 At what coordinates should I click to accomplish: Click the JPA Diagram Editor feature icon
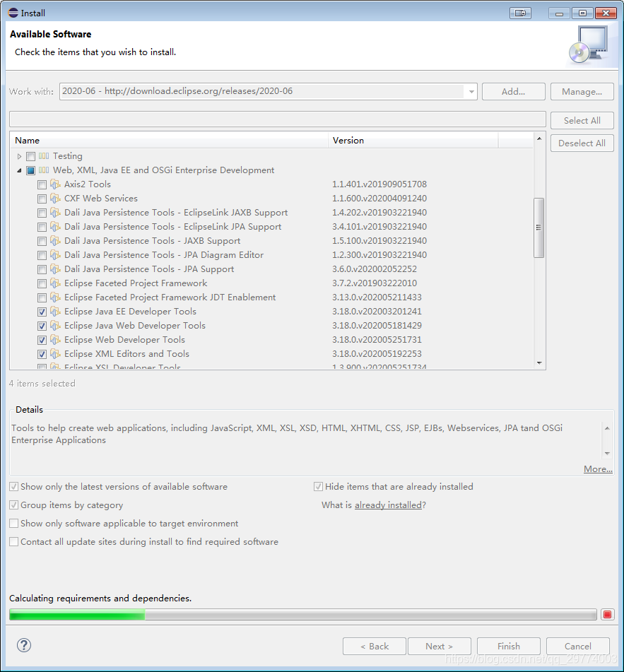click(55, 255)
